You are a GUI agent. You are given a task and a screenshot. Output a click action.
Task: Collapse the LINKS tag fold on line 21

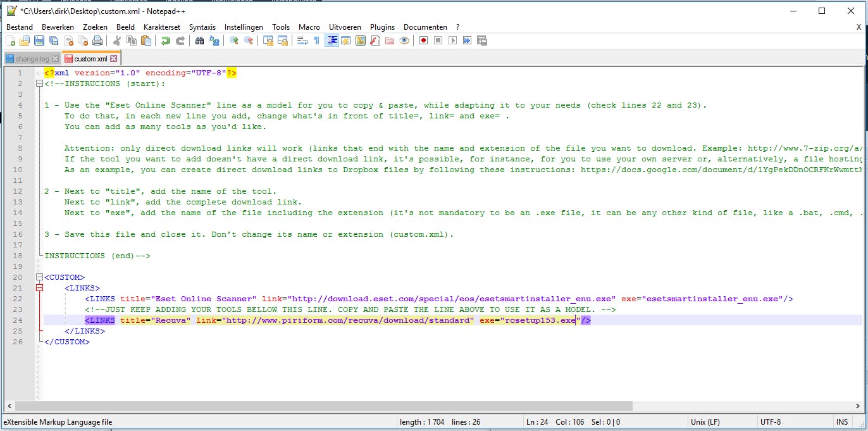[x=39, y=288]
